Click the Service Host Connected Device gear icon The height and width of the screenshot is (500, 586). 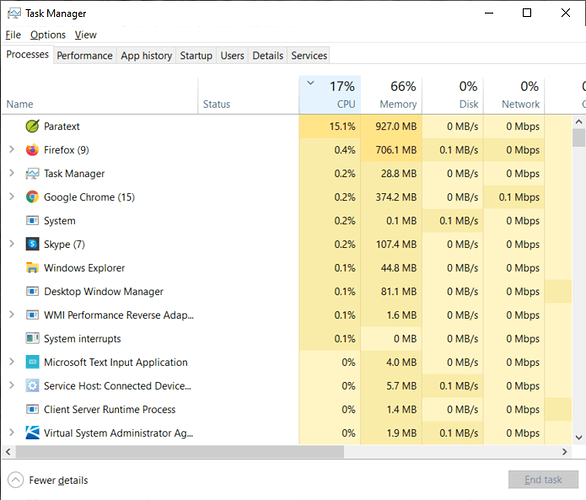tap(32, 385)
